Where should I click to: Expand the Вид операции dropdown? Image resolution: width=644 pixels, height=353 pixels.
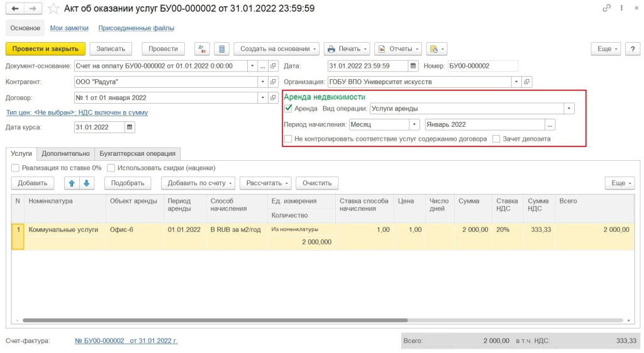point(569,109)
